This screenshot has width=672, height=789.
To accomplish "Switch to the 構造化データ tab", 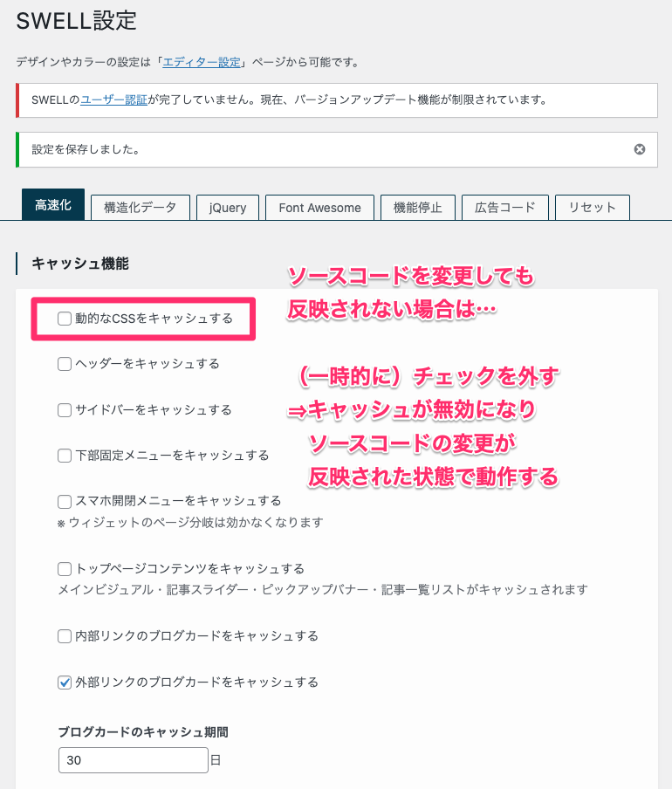I will 141,208.
